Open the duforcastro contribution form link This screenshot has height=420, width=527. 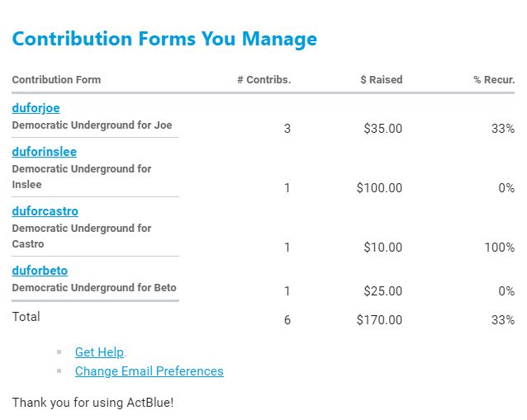[x=45, y=211]
